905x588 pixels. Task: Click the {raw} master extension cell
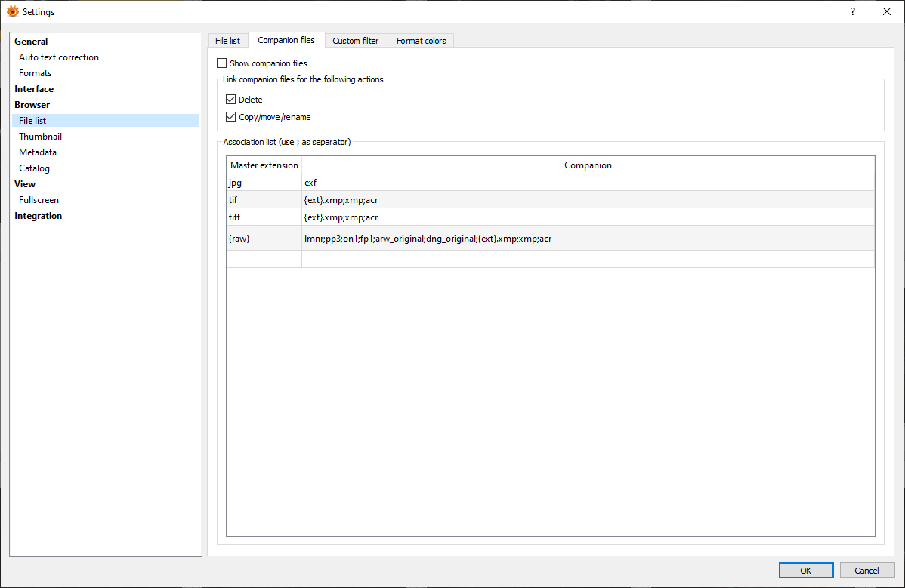click(x=264, y=239)
